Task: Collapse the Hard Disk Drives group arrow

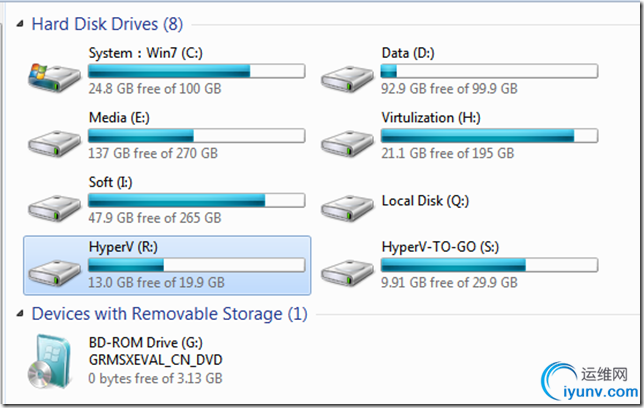Action: [x=20, y=24]
